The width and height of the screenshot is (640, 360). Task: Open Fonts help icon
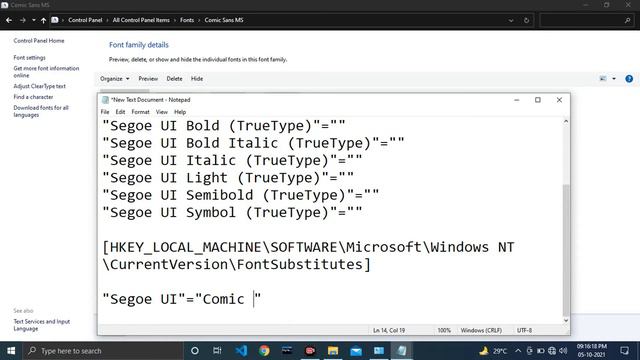tap(629, 79)
